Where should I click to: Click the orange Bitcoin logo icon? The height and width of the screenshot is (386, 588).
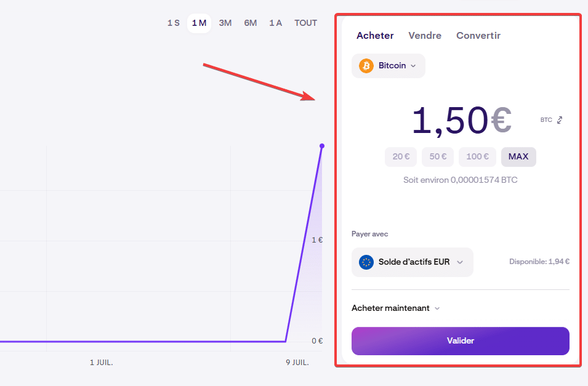(x=366, y=66)
